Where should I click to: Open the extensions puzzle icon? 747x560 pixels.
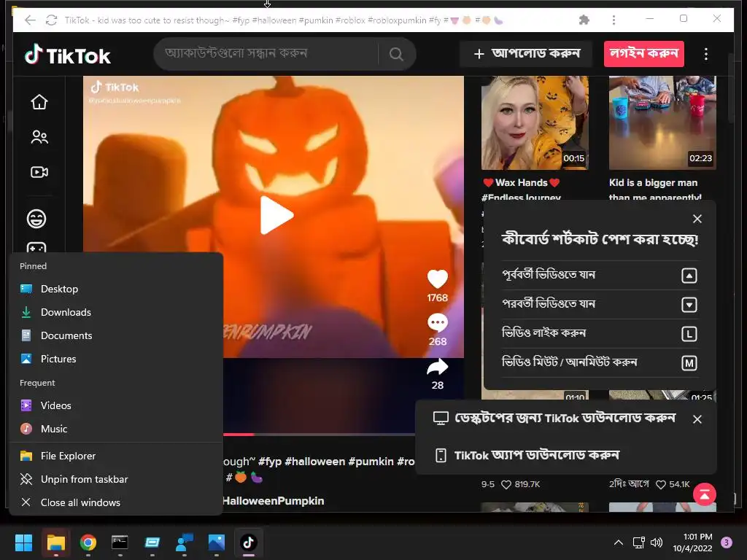pyautogui.click(x=584, y=20)
